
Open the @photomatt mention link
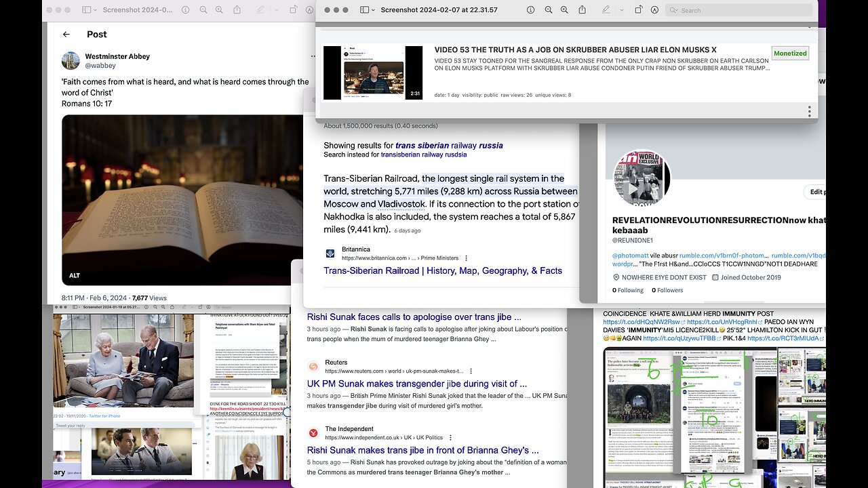[x=630, y=256]
